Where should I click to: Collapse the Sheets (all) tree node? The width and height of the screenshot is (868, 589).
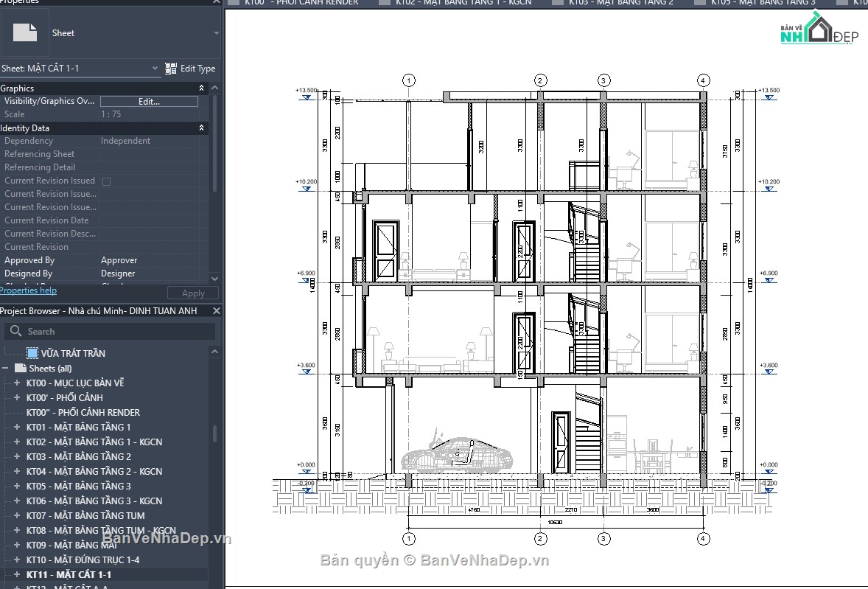5,368
